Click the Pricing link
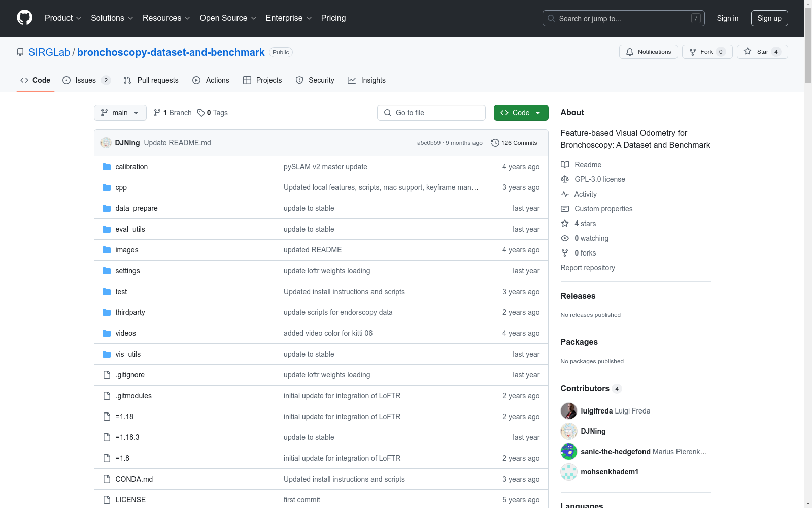Screen dimensions: 812x508 [x=333, y=18]
